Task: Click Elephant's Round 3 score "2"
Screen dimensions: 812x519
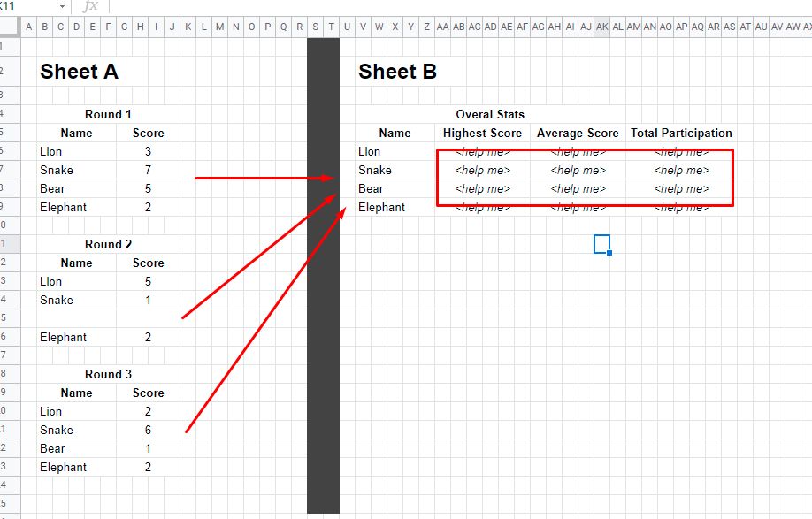Action: 148,467
